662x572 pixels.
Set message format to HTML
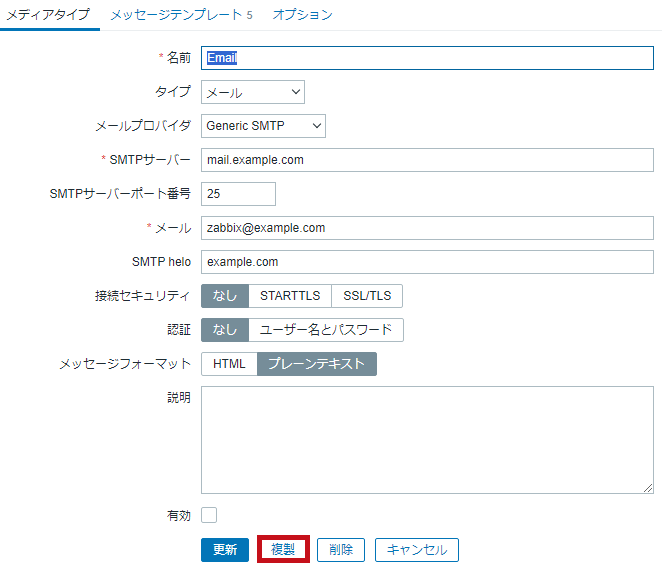tap(229, 364)
